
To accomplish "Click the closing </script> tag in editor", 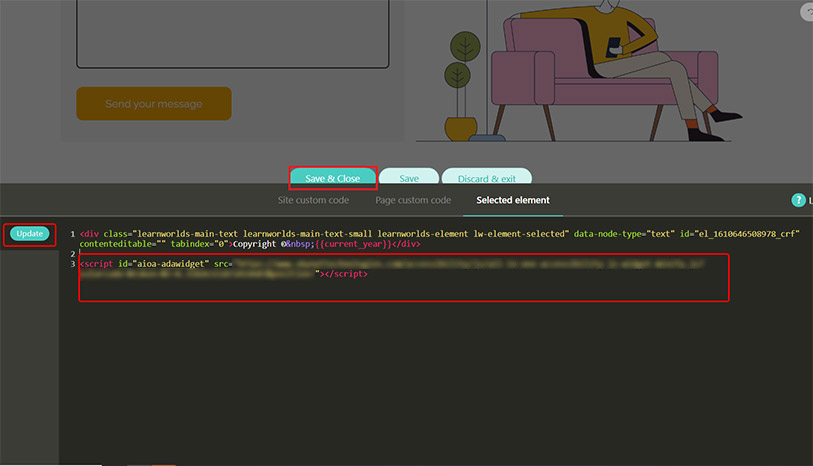I will [347, 274].
